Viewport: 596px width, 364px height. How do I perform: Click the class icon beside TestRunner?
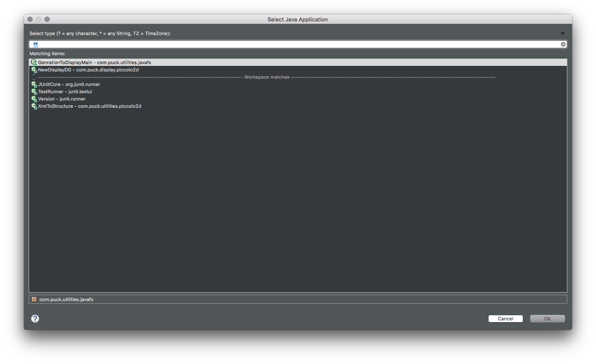click(34, 92)
